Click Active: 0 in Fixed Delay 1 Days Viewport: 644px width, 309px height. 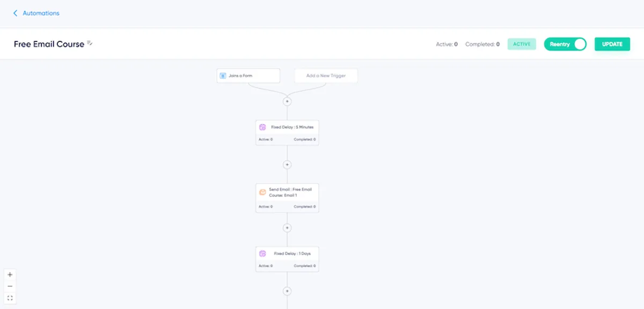pos(266,266)
